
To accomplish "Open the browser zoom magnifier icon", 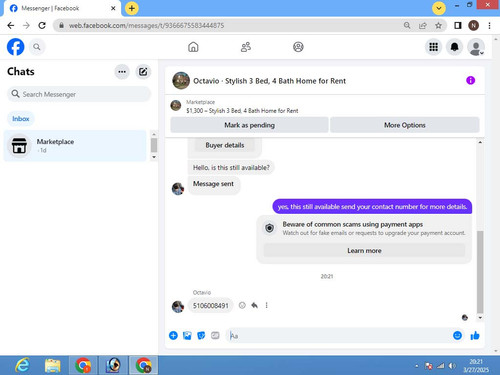I will coord(407,25).
